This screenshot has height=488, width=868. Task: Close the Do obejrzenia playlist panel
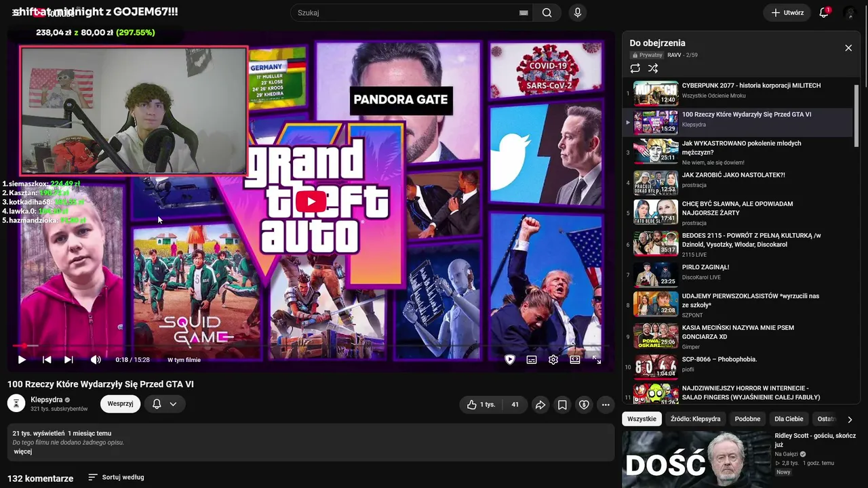point(848,48)
